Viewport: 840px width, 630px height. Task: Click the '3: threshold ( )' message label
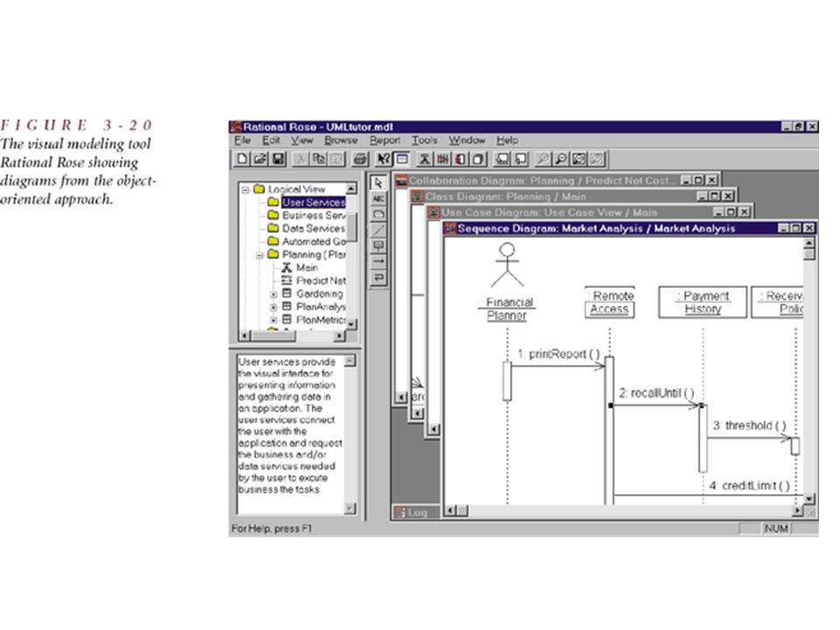pyautogui.click(x=749, y=425)
